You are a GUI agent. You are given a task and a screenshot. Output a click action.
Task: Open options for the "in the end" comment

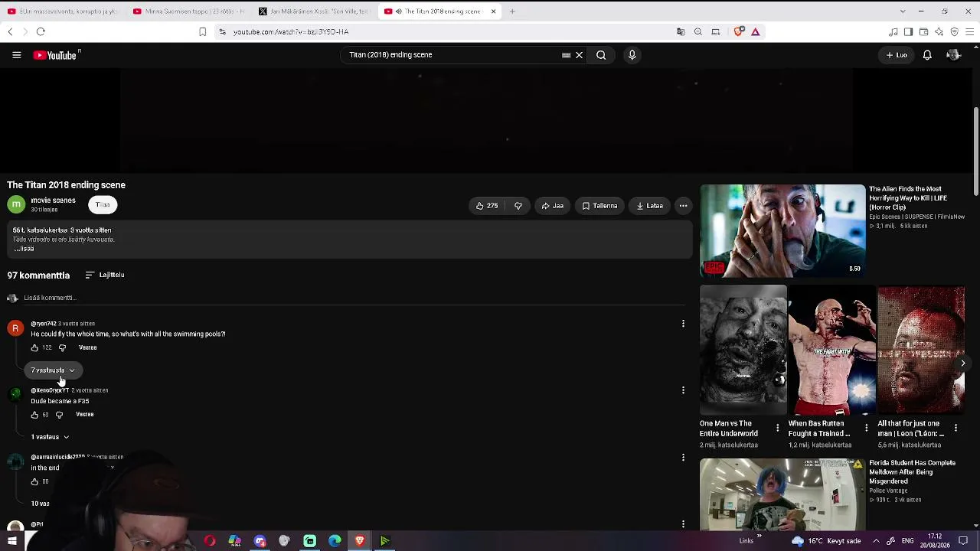(683, 458)
